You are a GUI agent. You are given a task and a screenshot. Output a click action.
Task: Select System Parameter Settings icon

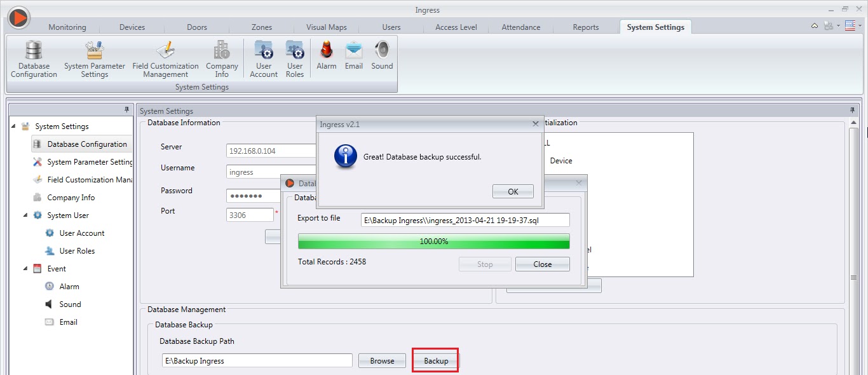[94, 58]
